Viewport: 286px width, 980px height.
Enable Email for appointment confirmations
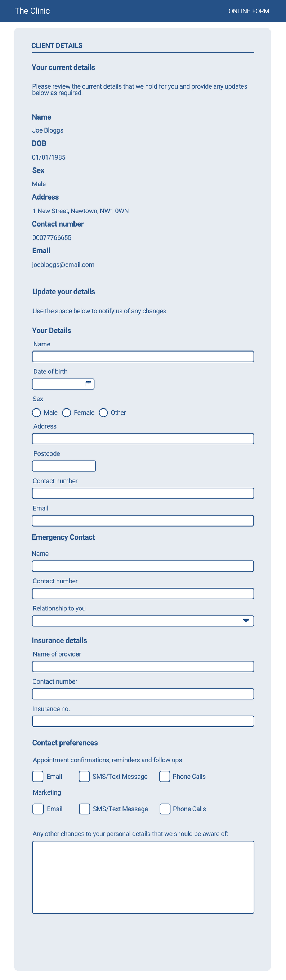click(x=38, y=777)
